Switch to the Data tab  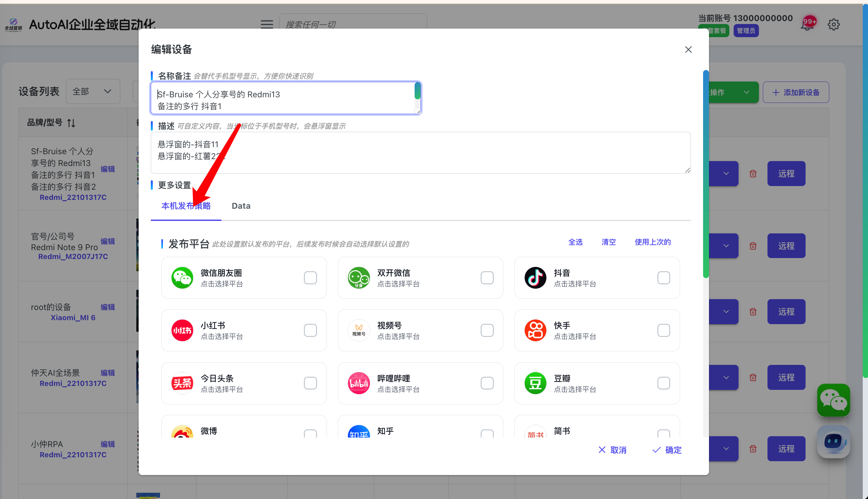click(x=241, y=206)
